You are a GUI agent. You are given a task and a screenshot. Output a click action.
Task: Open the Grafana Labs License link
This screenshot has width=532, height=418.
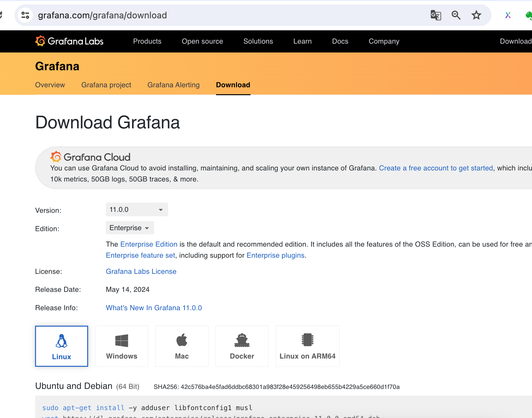[141, 272]
